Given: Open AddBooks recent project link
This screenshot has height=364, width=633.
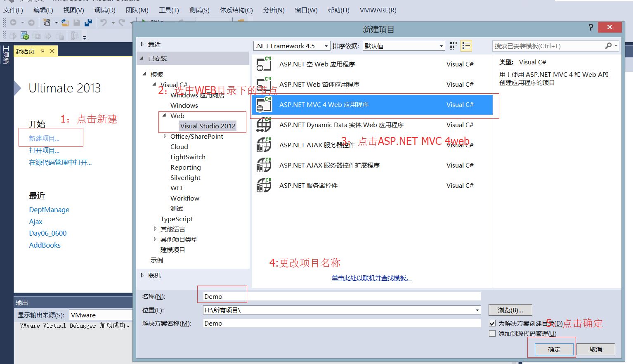Looking at the screenshot, I should pos(45,245).
